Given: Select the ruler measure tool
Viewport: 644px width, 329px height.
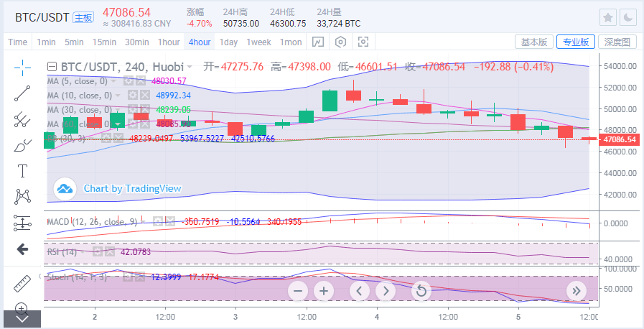Looking at the screenshot, I should coord(22,284).
